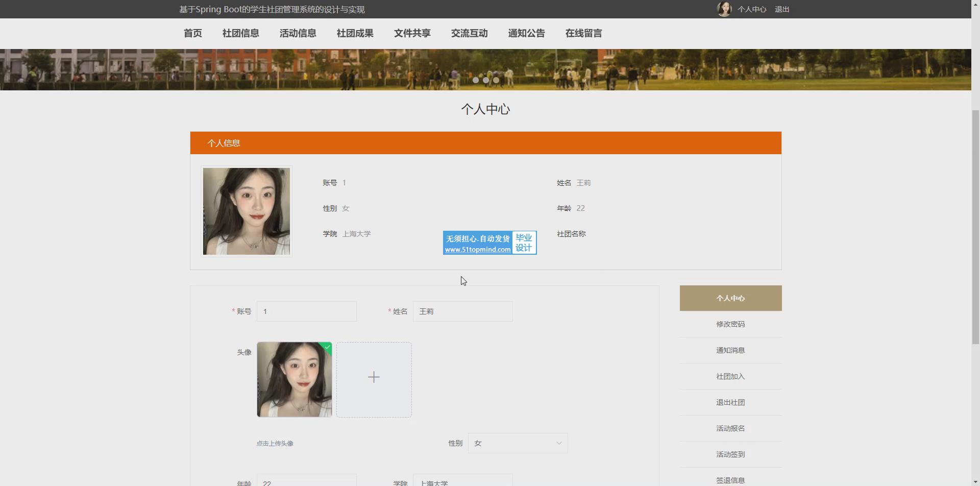Open the 性别 dropdown
Screen dimensions: 980x486
517,443
